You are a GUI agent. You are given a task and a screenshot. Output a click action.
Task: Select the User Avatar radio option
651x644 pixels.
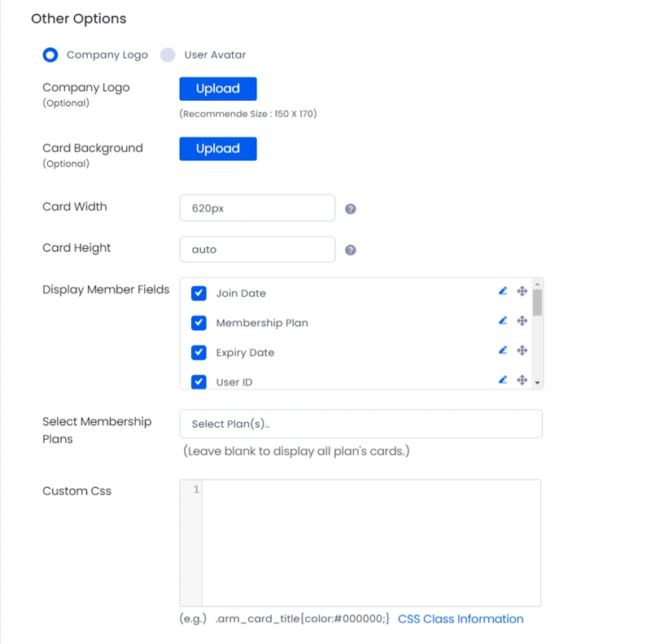pyautogui.click(x=168, y=54)
